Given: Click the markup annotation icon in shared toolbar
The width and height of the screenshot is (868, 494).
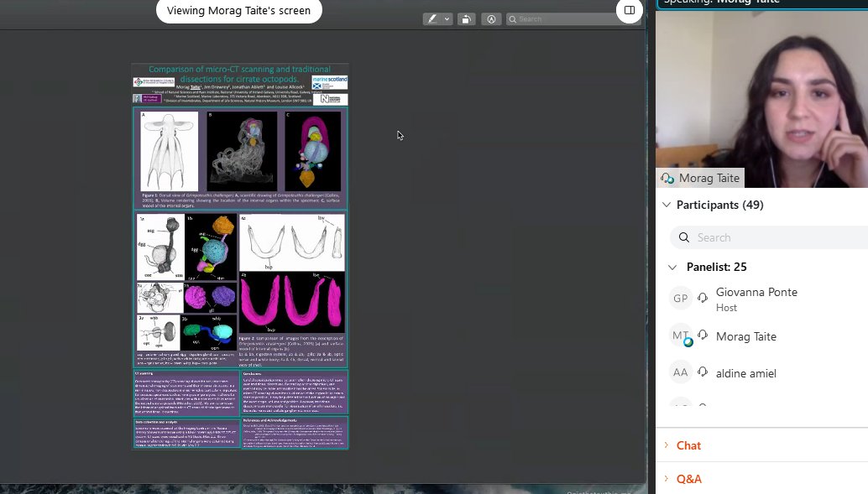Looking at the screenshot, I should point(491,18).
